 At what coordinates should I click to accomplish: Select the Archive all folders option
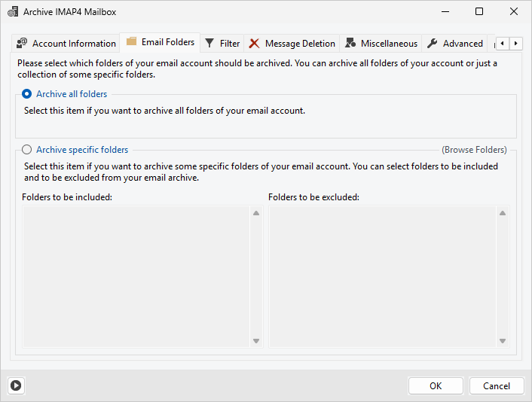(27, 94)
